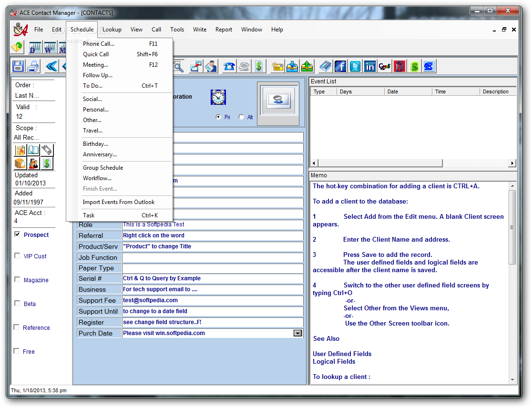Click Event List left scroll arrow

(314, 163)
